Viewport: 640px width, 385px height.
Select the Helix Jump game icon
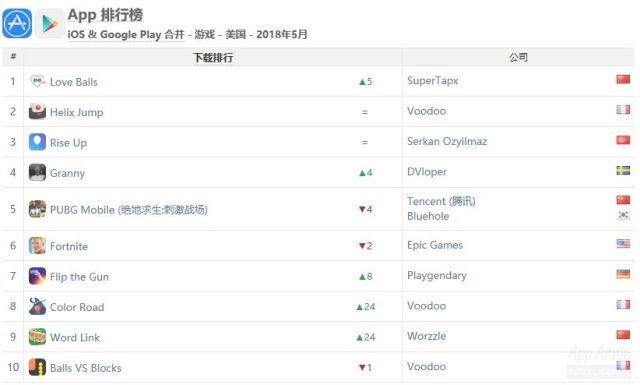point(37,111)
